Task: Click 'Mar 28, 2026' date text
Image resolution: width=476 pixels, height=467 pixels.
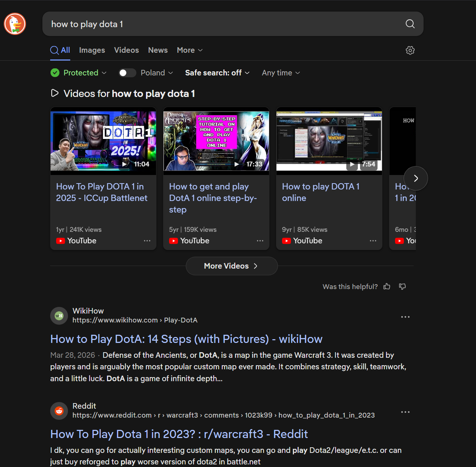Action: (73, 355)
